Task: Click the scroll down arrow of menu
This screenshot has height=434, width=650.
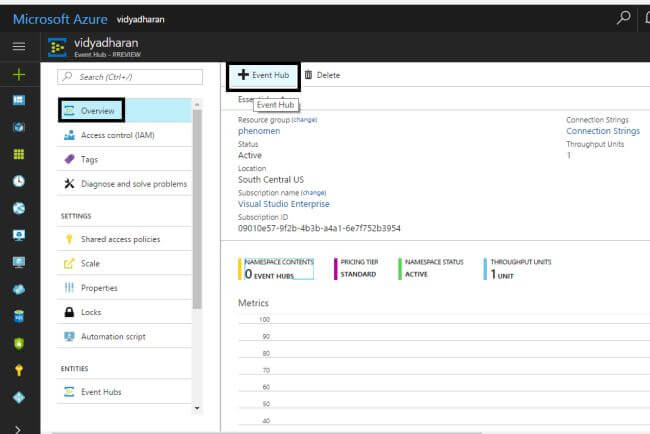Action: pyautogui.click(x=197, y=408)
